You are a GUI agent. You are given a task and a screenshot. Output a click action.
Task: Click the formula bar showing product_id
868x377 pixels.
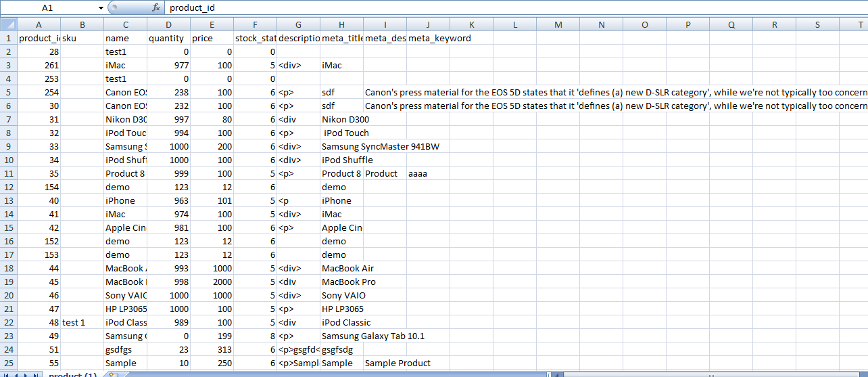point(517,7)
